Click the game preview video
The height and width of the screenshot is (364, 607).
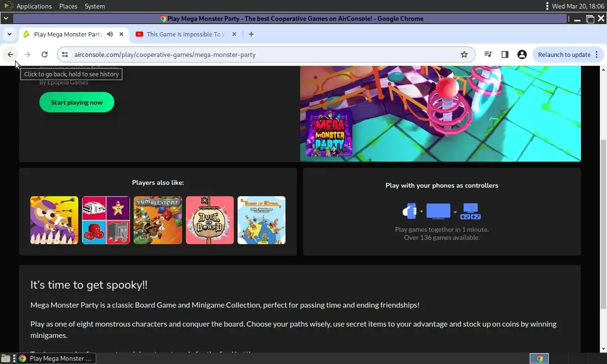coord(441,114)
